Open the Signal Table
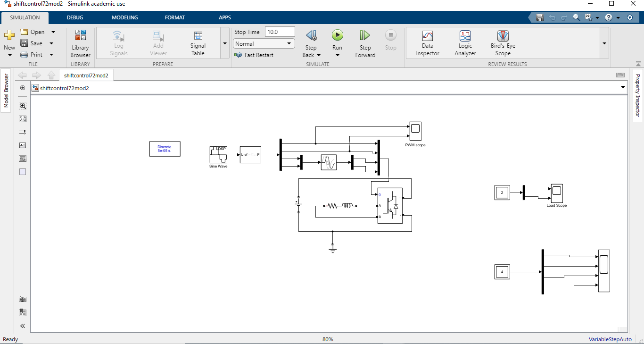Viewport: 644px width, 344px height. [x=198, y=43]
